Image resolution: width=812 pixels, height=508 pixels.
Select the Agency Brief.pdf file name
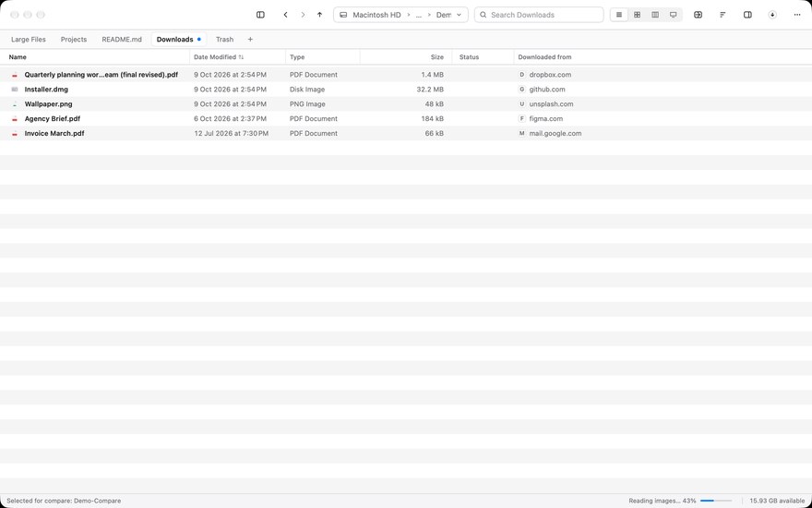[x=53, y=119]
